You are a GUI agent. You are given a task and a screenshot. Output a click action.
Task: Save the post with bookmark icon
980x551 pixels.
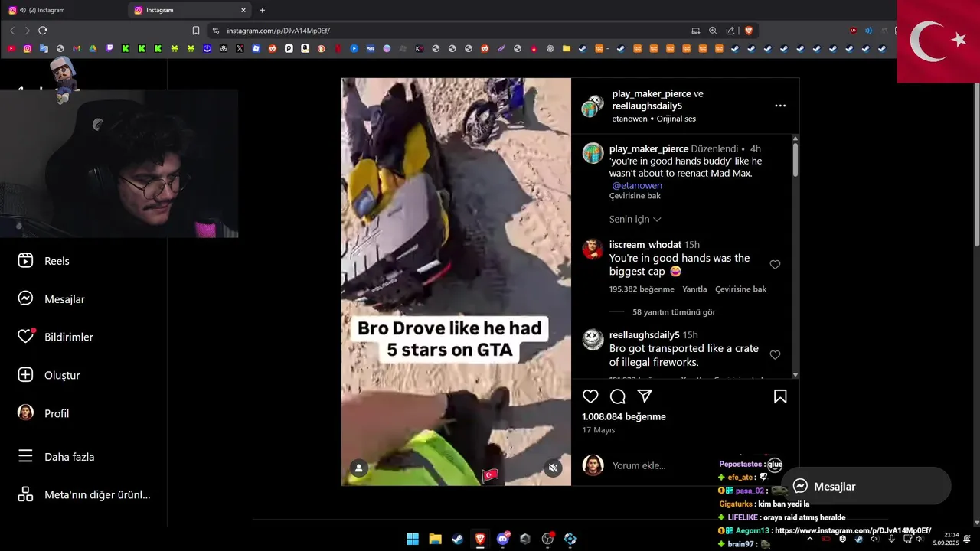pos(780,396)
